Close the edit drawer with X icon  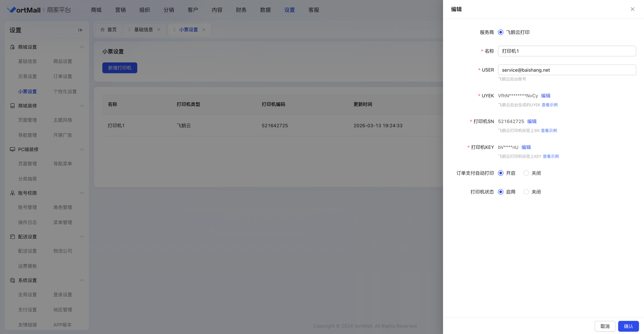pyautogui.click(x=632, y=9)
